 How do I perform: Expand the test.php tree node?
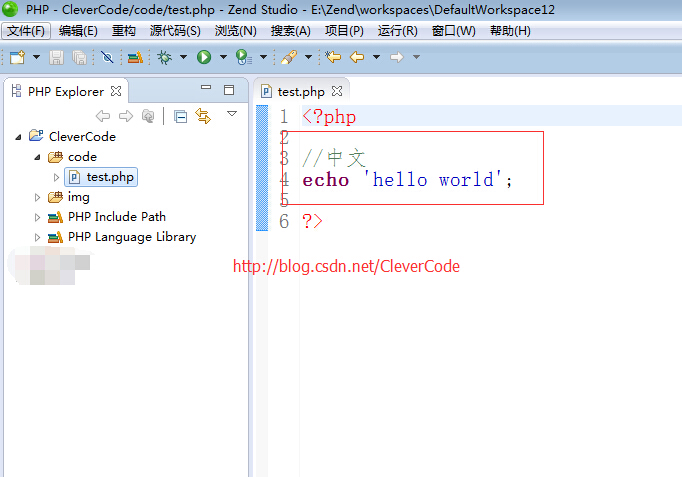pyautogui.click(x=56, y=177)
